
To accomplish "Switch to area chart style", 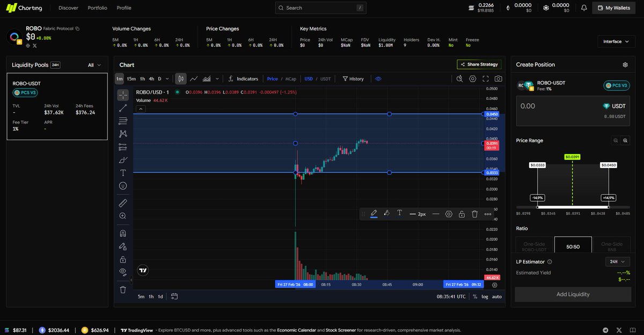I will click(207, 79).
